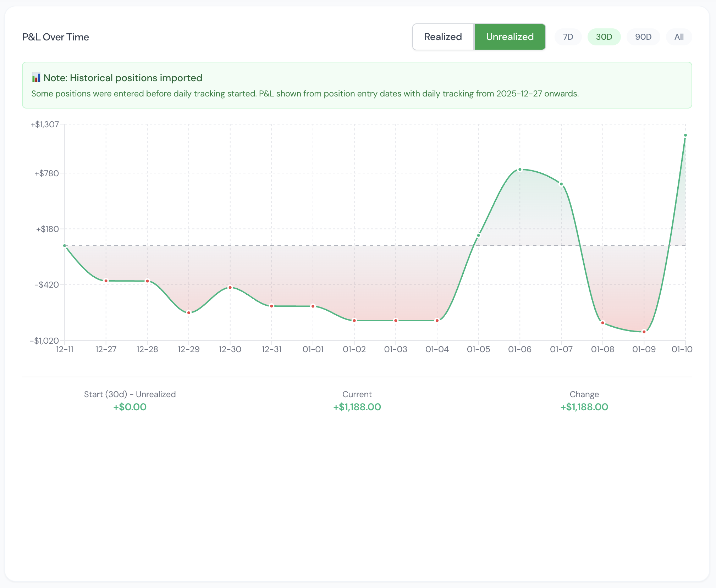Click the Current value +$1,188.00
716x588 pixels.
click(x=357, y=407)
